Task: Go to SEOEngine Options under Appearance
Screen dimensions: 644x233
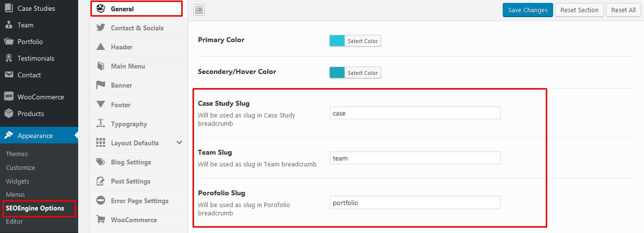Action: point(35,208)
